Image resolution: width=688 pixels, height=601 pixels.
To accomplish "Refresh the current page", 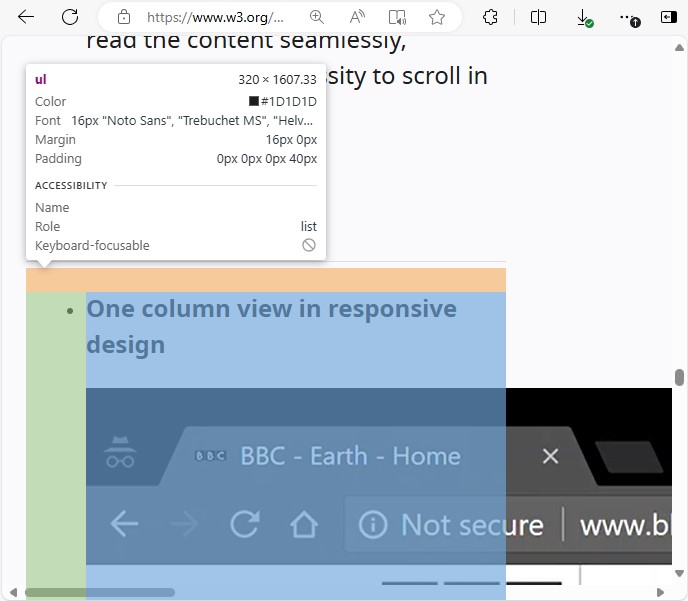I will coord(70,17).
